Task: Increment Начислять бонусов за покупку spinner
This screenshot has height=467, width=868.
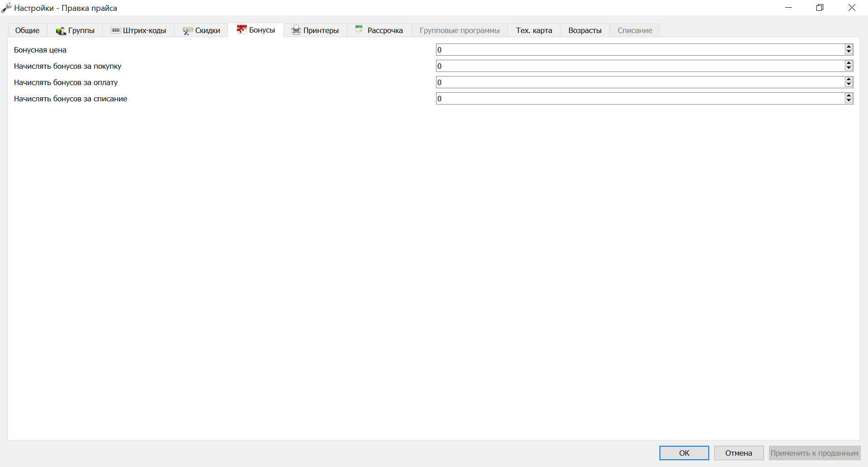Action: [849, 63]
